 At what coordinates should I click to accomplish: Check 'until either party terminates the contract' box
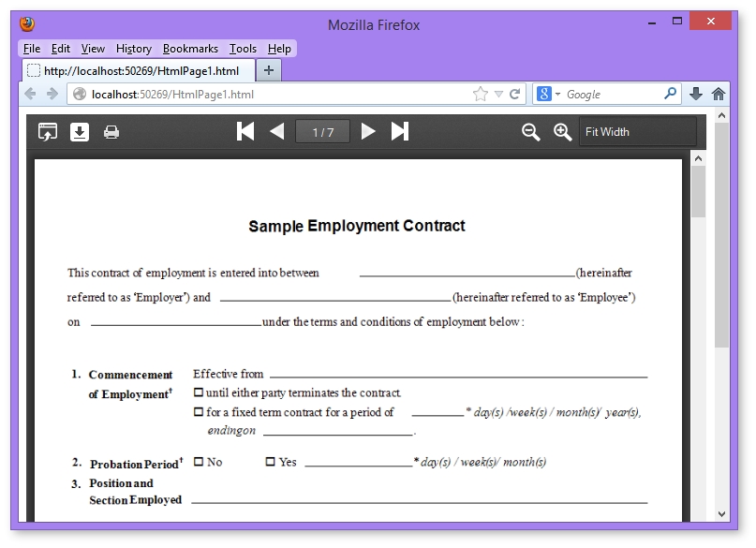[x=199, y=392]
